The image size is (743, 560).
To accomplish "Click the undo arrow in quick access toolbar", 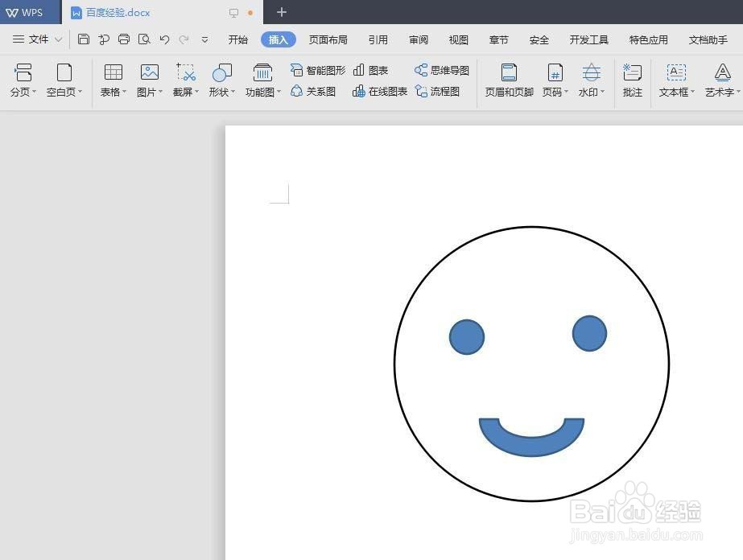I will coord(163,38).
